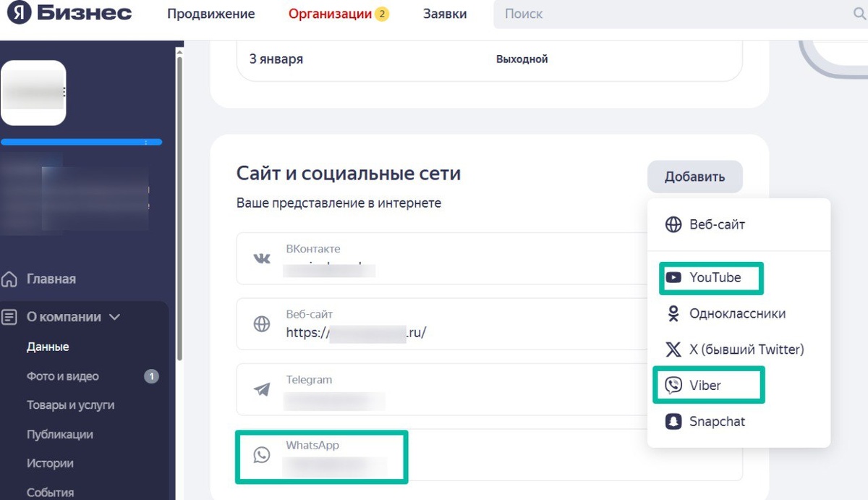The image size is (868, 500).
Task: Click the 3 января schedule row
Action: (490, 59)
